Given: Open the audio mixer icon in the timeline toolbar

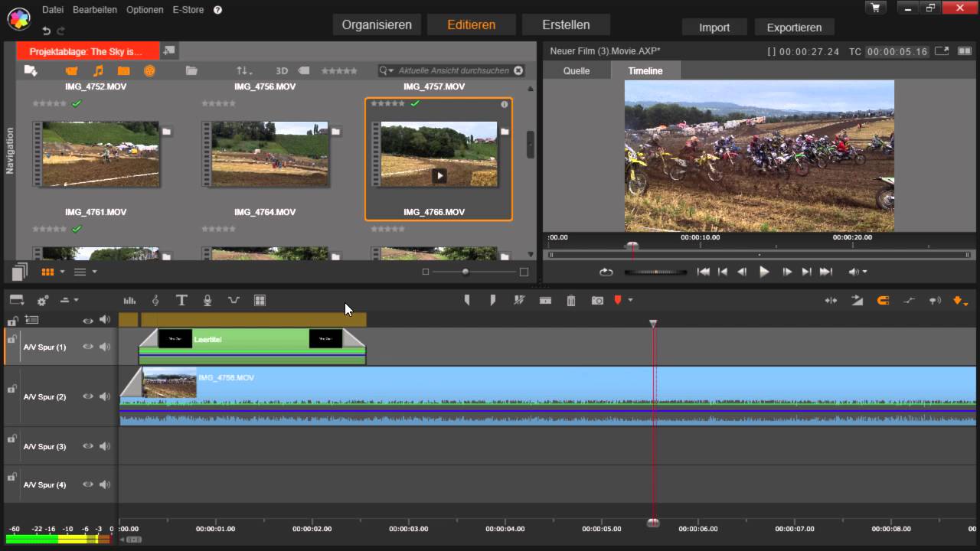Looking at the screenshot, I should [x=129, y=301].
